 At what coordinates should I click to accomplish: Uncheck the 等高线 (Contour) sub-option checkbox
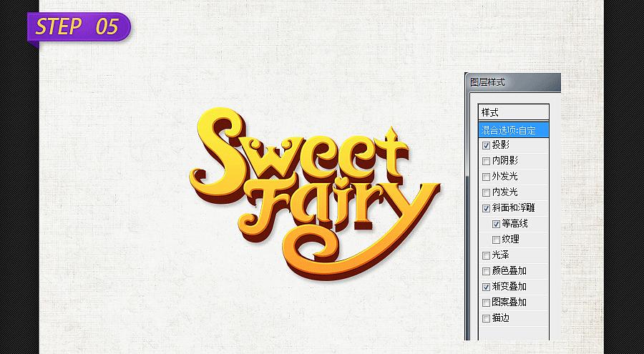pyautogui.click(x=496, y=224)
